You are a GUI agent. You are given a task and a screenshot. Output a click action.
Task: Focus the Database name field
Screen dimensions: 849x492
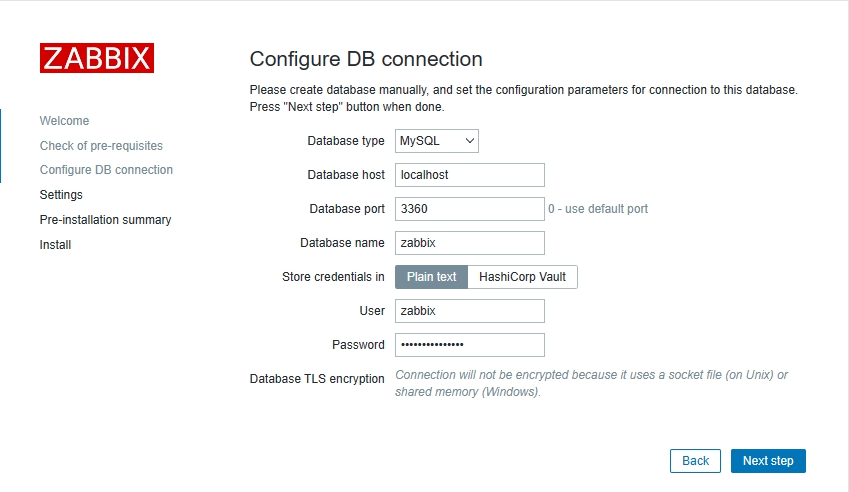[469, 243]
